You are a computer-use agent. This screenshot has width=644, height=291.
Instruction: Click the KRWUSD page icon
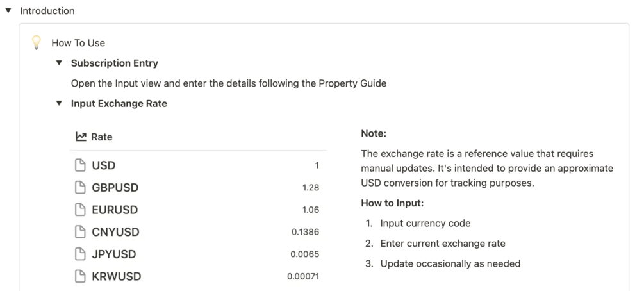point(80,276)
